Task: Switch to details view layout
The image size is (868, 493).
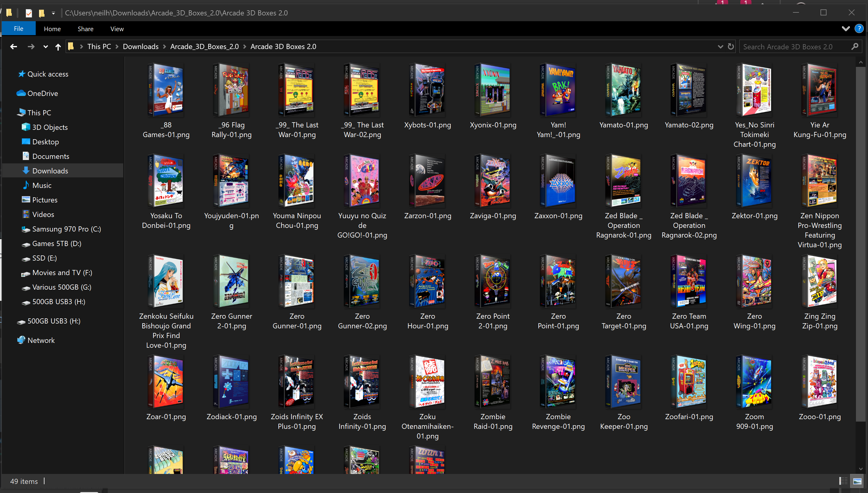Action: (x=843, y=481)
